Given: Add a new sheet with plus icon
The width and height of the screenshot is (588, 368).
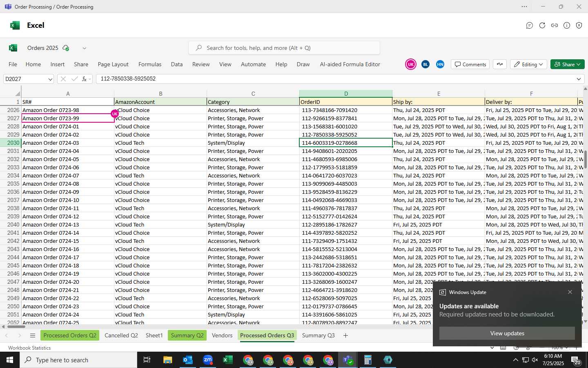Looking at the screenshot, I should pyautogui.click(x=345, y=335).
